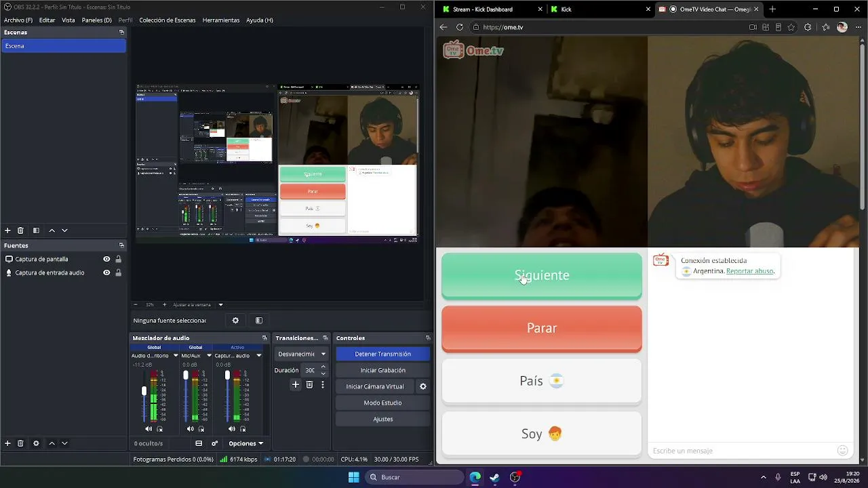Viewport: 868px width, 488px height.
Task: Zoom out the OBS preview with minus
Action: pos(136,304)
